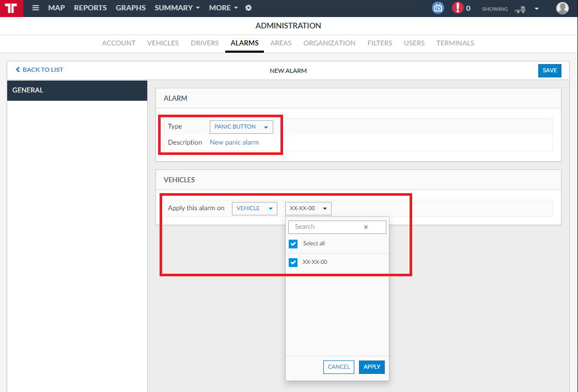The image size is (578, 392).
Task: Switch to the Filters tab
Action: [x=380, y=43]
